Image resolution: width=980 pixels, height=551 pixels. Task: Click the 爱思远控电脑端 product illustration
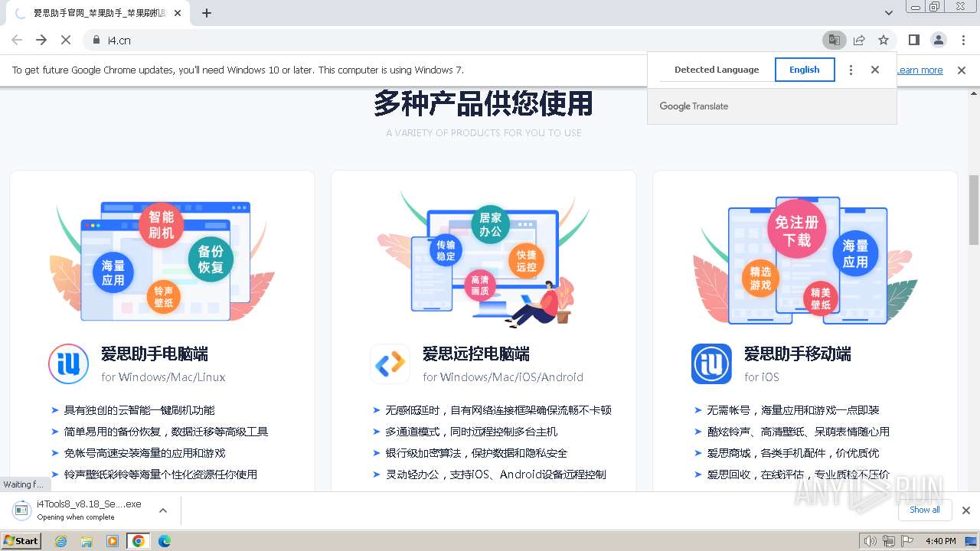484,260
